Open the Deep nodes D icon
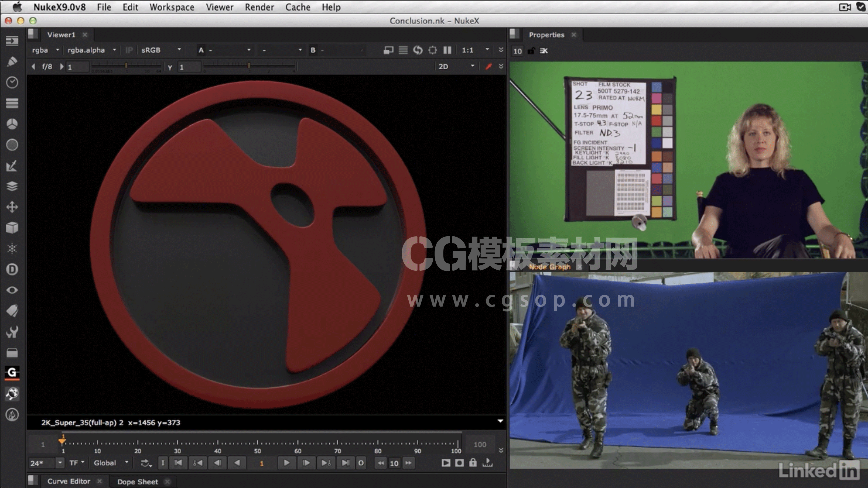This screenshot has height=488, width=868. pyautogui.click(x=12, y=269)
